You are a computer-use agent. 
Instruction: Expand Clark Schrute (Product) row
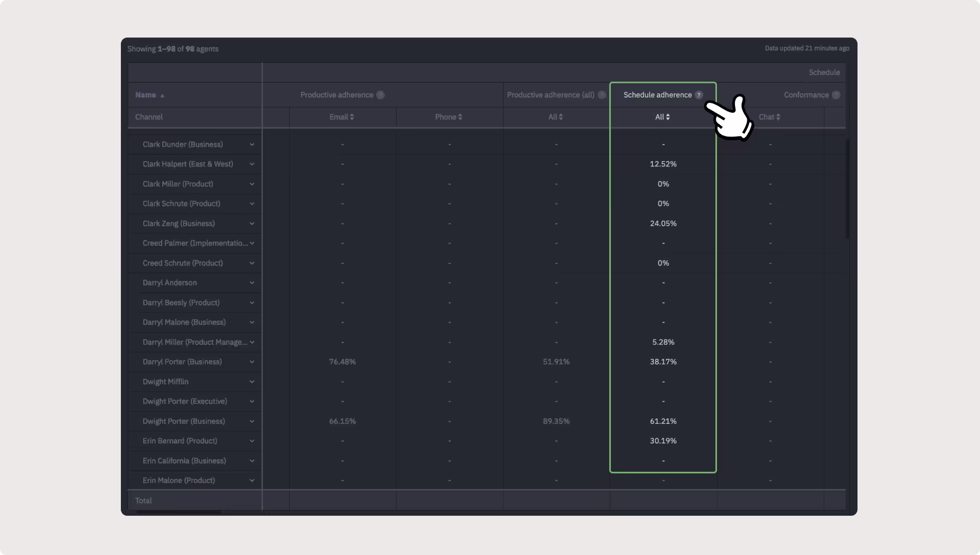click(252, 204)
